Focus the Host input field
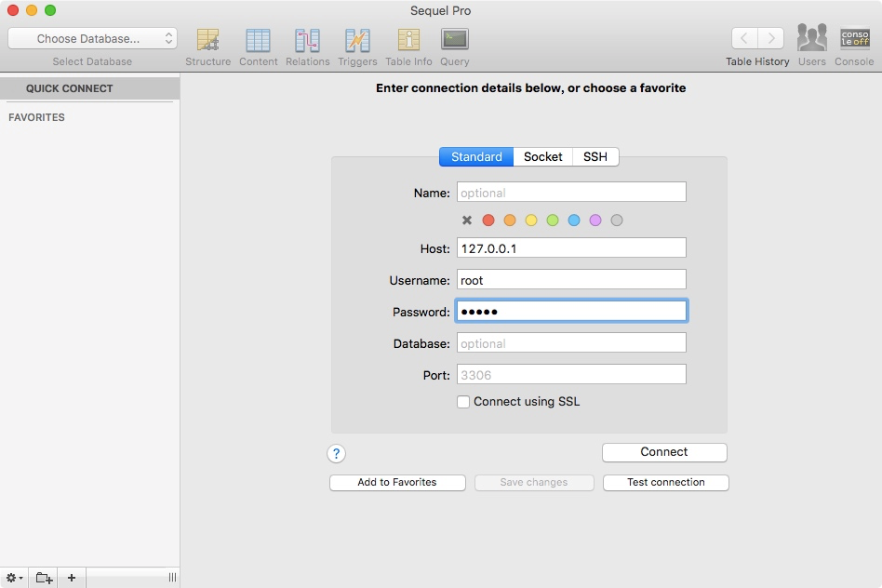 (571, 247)
